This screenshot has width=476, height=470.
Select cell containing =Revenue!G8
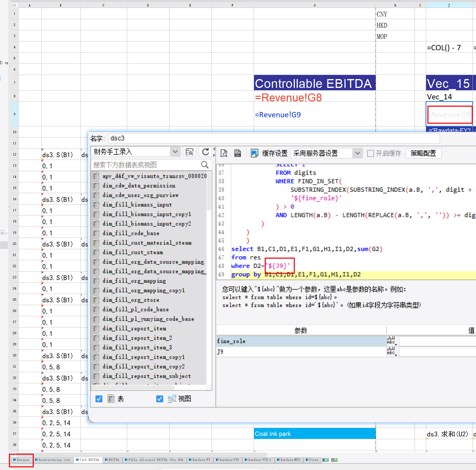click(314, 96)
